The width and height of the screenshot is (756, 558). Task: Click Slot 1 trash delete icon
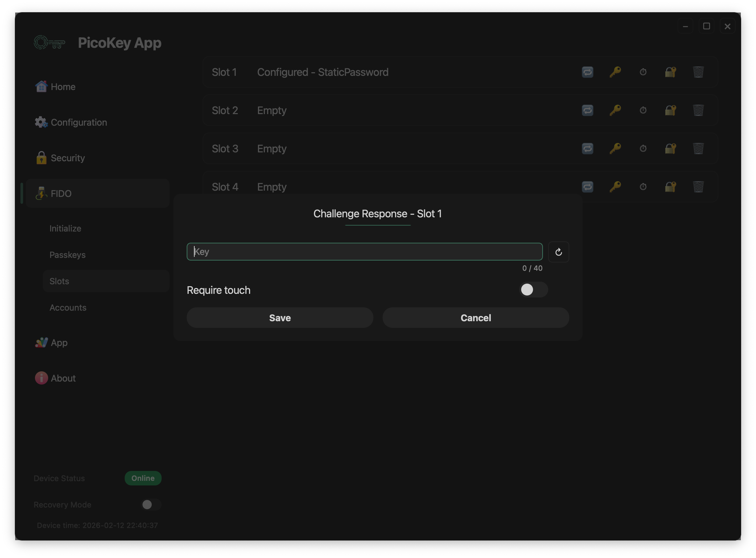698,72
